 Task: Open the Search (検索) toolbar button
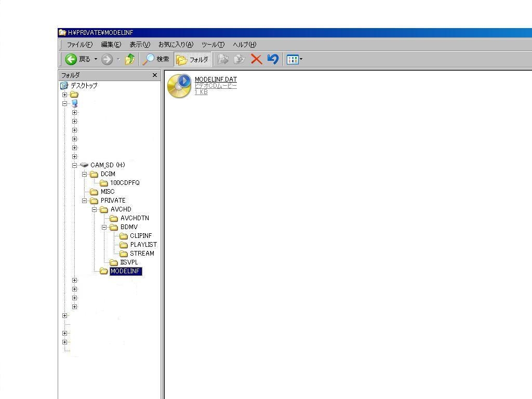156,59
